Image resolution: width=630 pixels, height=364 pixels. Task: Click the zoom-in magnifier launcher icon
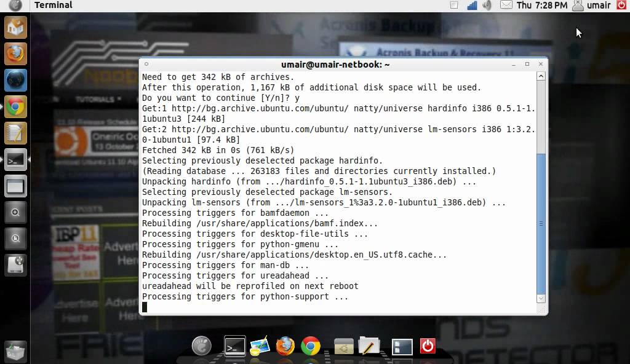[x=15, y=213]
